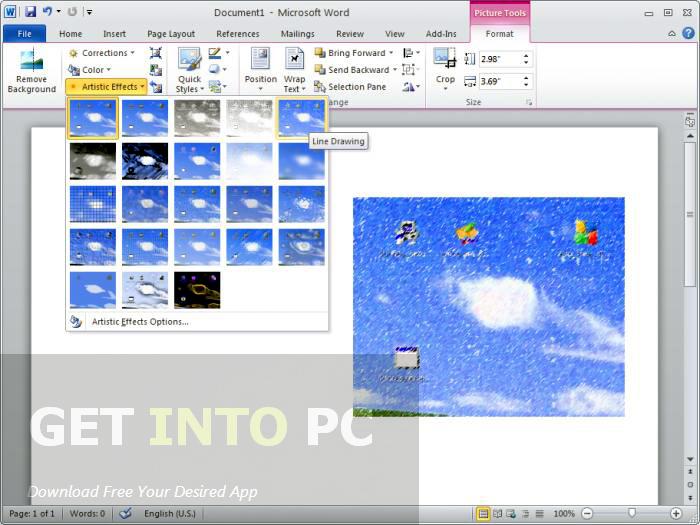Open the File tab

tap(24, 33)
